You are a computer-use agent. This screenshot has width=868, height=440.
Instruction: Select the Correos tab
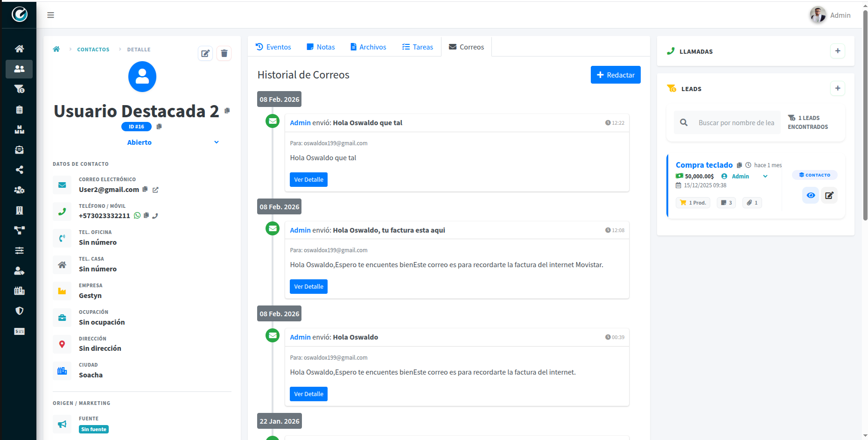[x=466, y=47]
